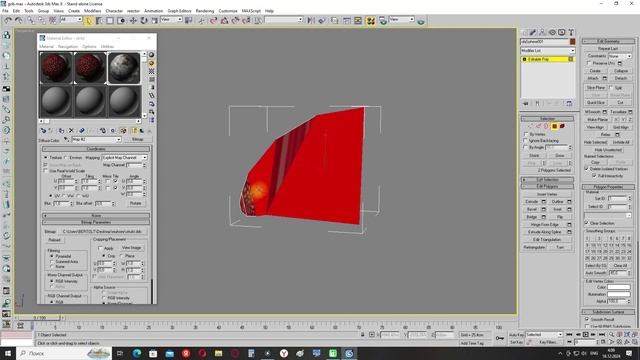Image resolution: width=640 pixels, height=360 pixels.
Task: Collapse the Coordinates rollout
Action: click(96, 149)
